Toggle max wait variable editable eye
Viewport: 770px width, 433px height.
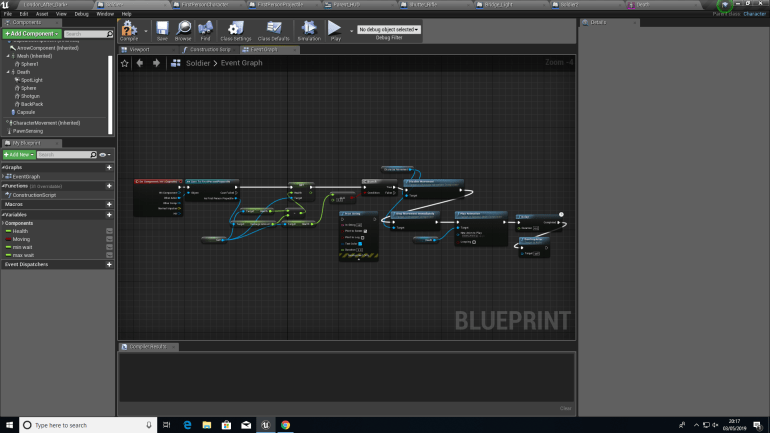click(x=109, y=255)
